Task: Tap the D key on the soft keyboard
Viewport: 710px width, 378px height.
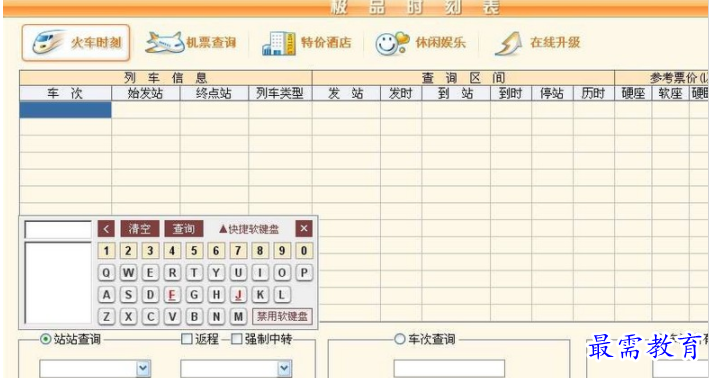Action: pos(150,295)
